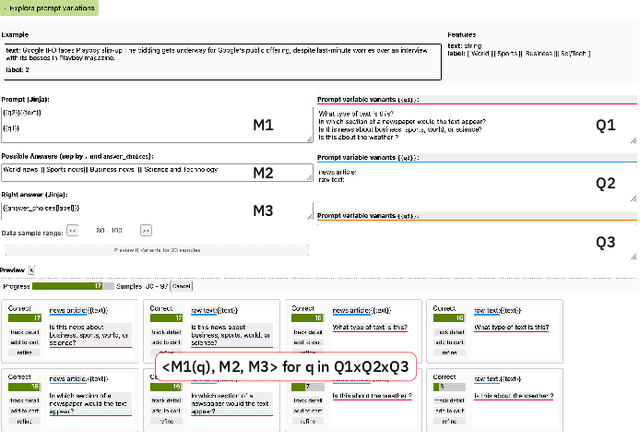Viewport: 640px width, 432px height.
Task: Click 'raw text' link in top-right preview card
Action: 487,310
